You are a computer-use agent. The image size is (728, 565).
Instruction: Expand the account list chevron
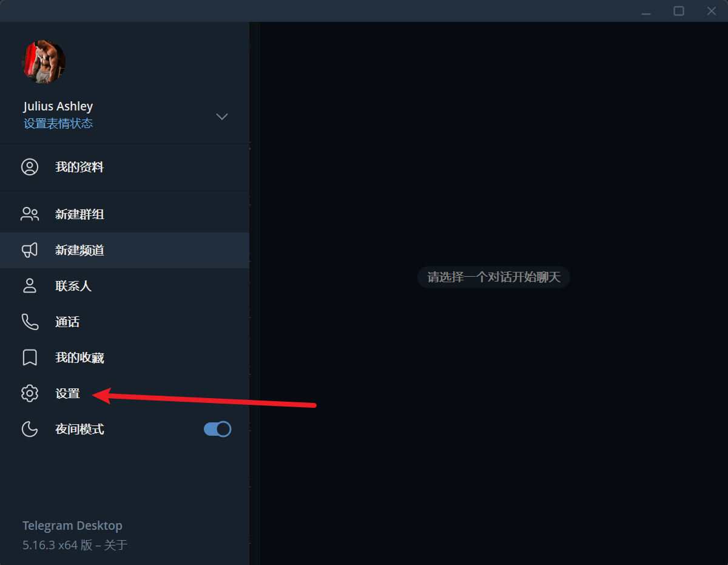(222, 117)
